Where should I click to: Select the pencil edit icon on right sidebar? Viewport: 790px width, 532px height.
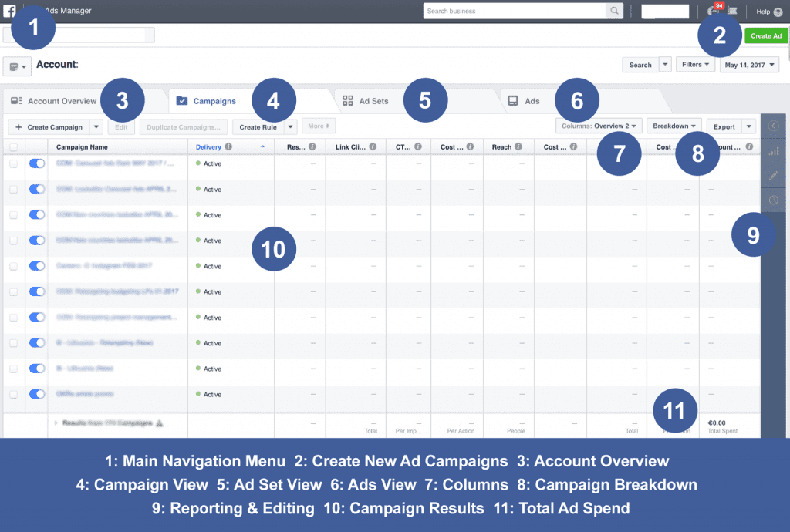(774, 175)
